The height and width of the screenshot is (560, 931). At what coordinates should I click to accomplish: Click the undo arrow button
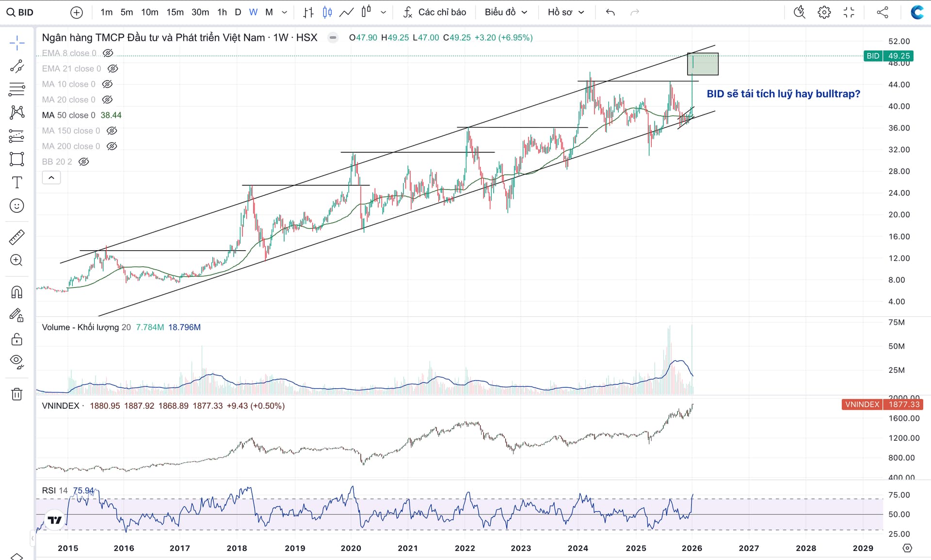610,12
